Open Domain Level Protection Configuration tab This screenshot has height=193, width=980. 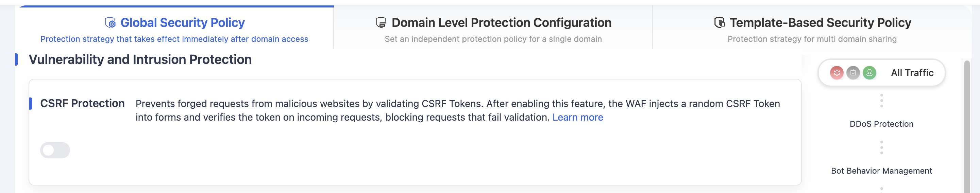point(493,28)
